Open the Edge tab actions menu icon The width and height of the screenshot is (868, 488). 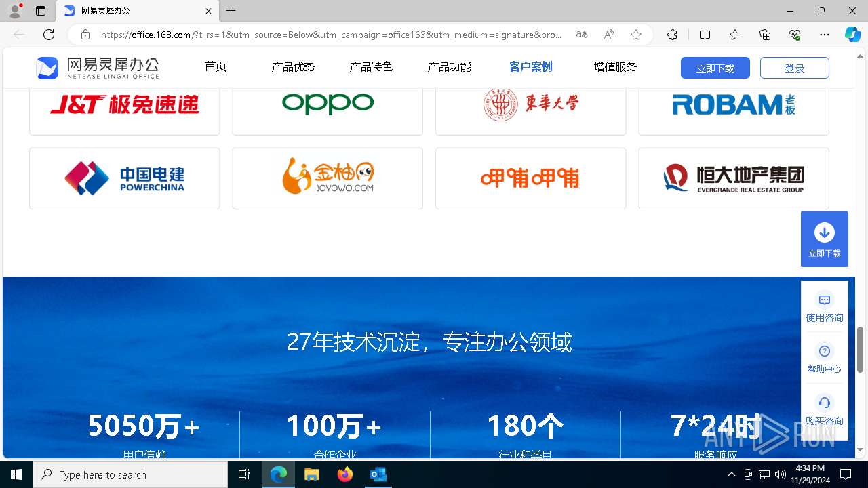41,11
